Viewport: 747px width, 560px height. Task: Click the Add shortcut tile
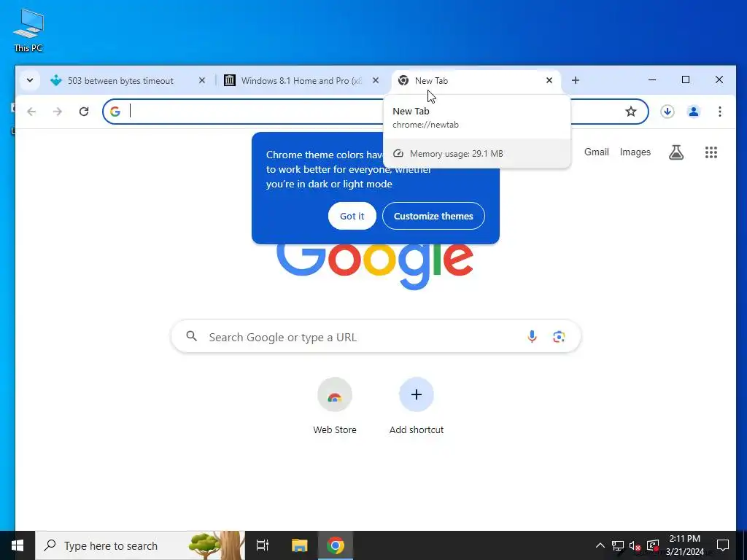click(417, 406)
